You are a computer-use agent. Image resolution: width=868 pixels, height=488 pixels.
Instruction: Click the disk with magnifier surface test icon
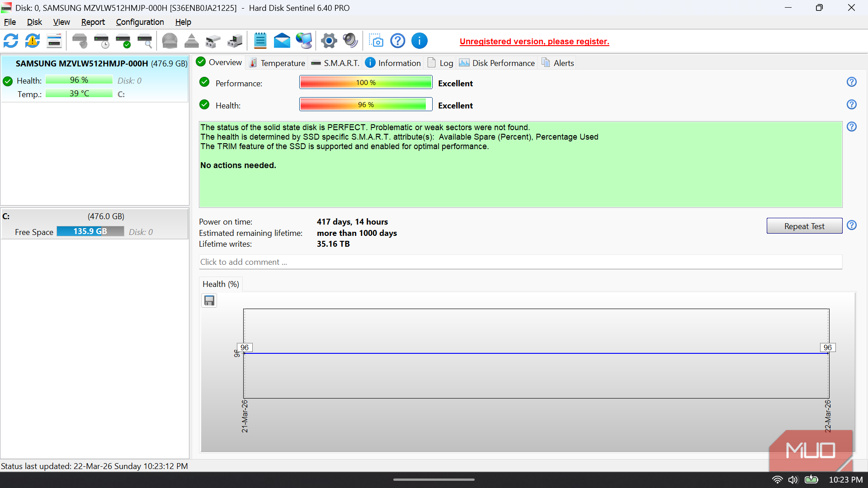pos(145,41)
